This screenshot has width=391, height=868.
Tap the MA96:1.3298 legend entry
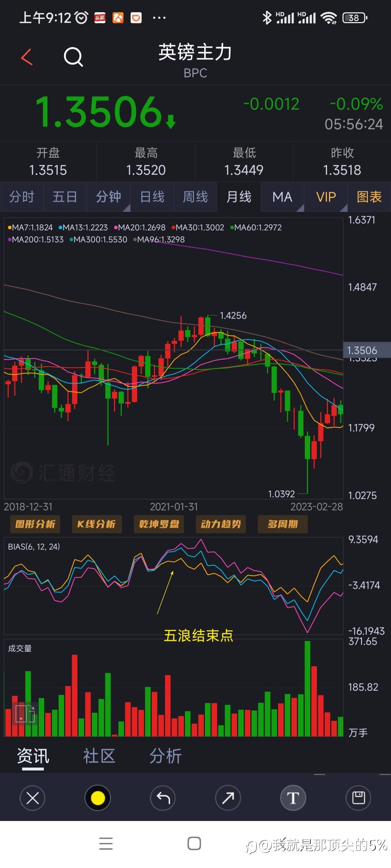[159, 239]
